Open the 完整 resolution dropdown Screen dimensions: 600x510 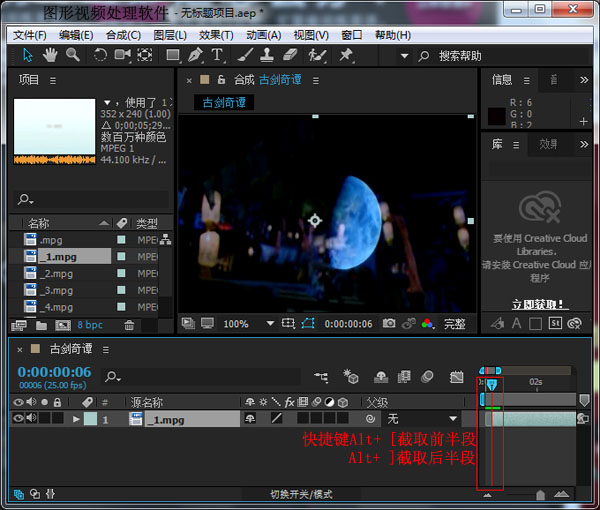(x=455, y=324)
